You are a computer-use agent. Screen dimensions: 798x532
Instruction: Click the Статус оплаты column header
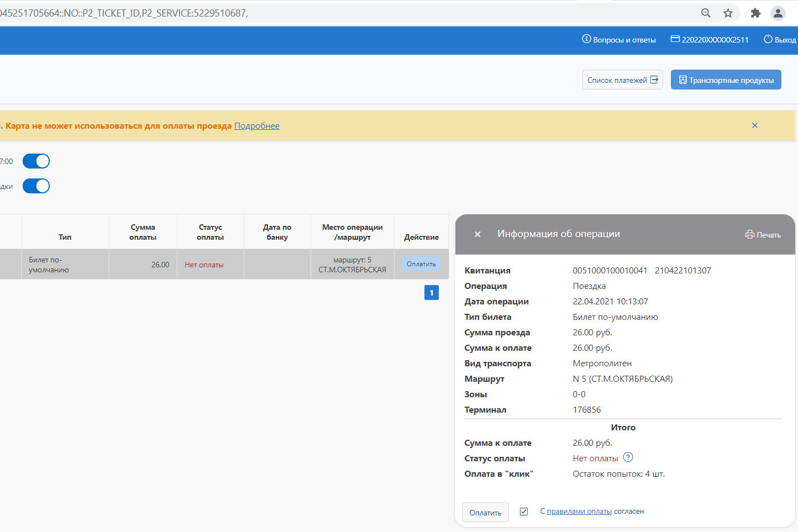(211, 232)
